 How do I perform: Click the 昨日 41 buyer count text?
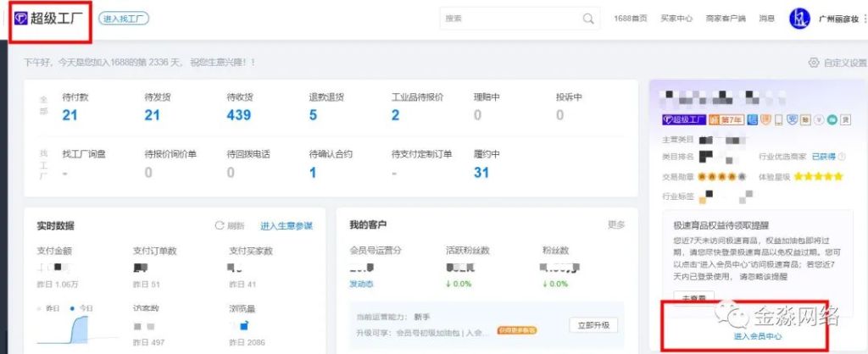point(242,285)
